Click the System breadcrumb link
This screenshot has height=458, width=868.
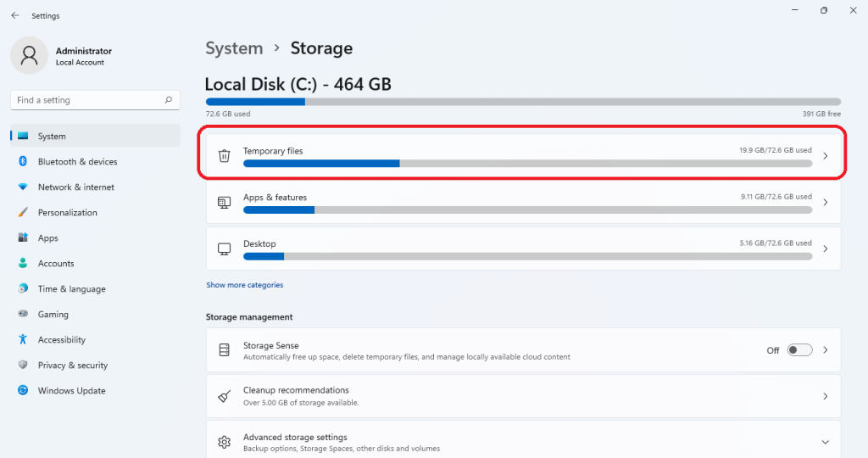coord(234,48)
